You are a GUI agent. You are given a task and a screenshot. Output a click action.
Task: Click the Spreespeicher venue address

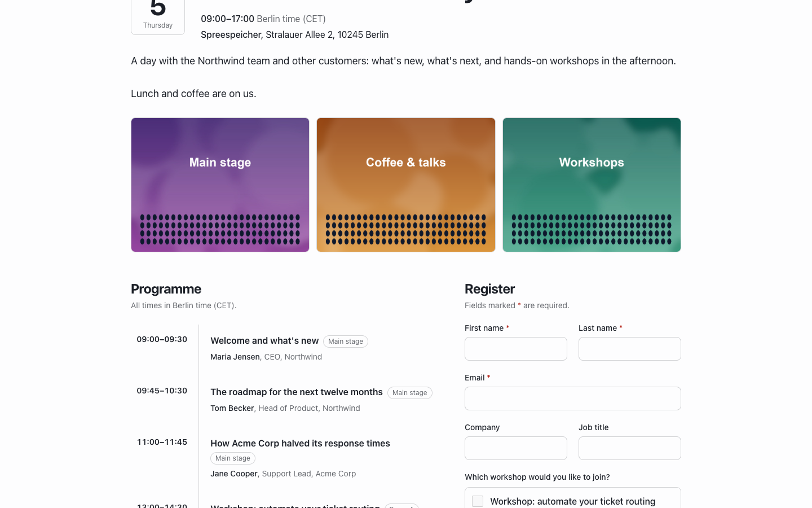point(294,34)
